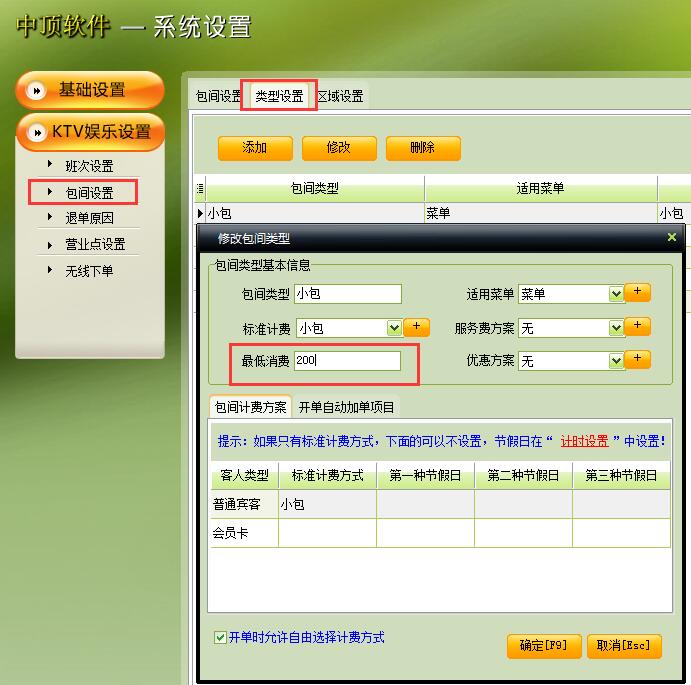The width and height of the screenshot is (691, 685).
Task: Open the 优惠方案 dropdown
Action: coord(616,361)
